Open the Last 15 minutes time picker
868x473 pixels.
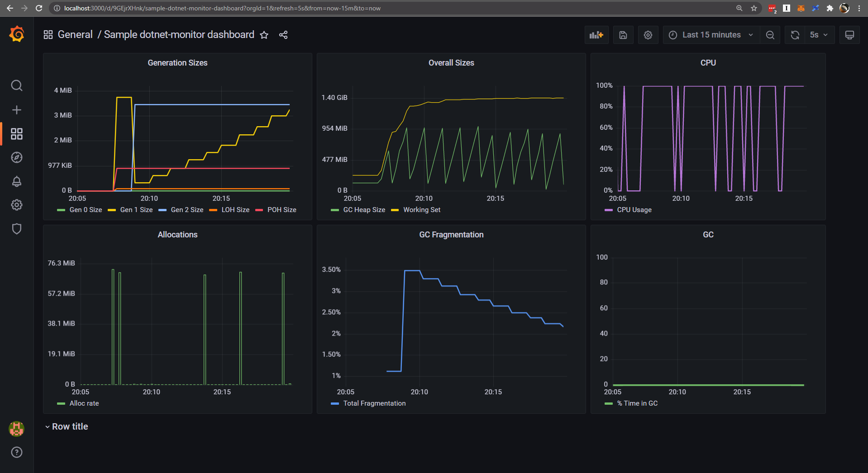711,35
